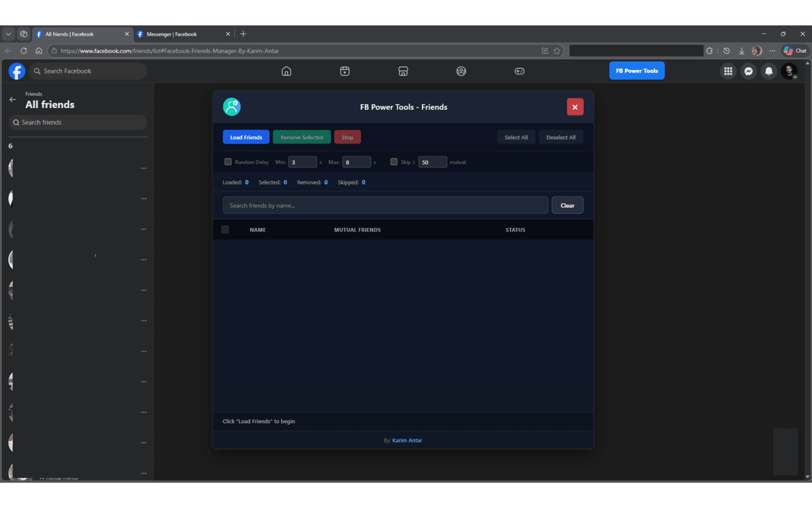This screenshot has height=508, width=812.
Task: Click the Facebook logo icon
Action: pyautogui.click(x=17, y=71)
